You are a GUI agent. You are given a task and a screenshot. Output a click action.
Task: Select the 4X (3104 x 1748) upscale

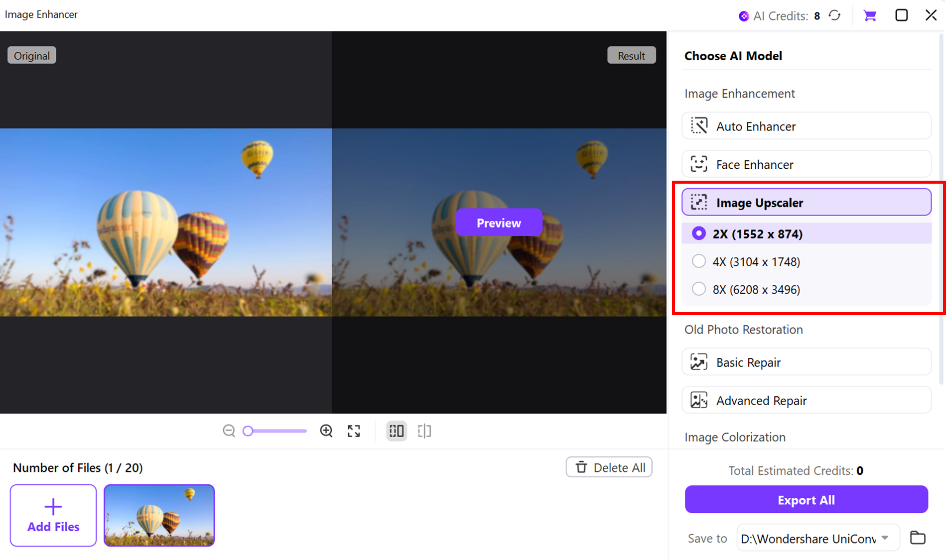[699, 261]
